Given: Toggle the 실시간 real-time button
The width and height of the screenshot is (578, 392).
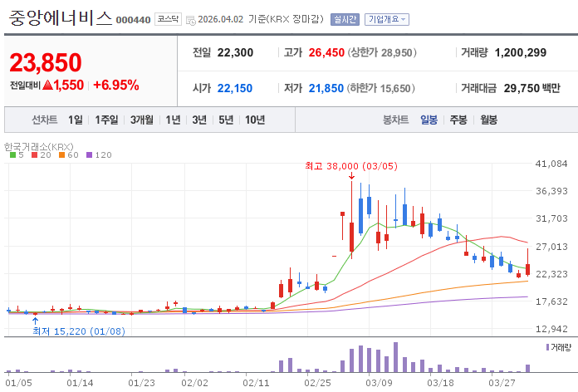Looking at the screenshot, I should (345, 19).
